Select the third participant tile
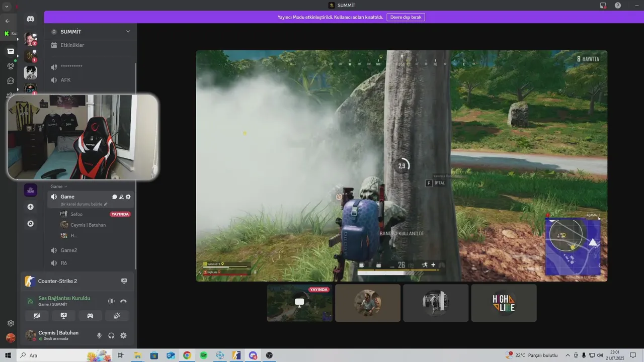The height and width of the screenshot is (362, 644). (436, 303)
